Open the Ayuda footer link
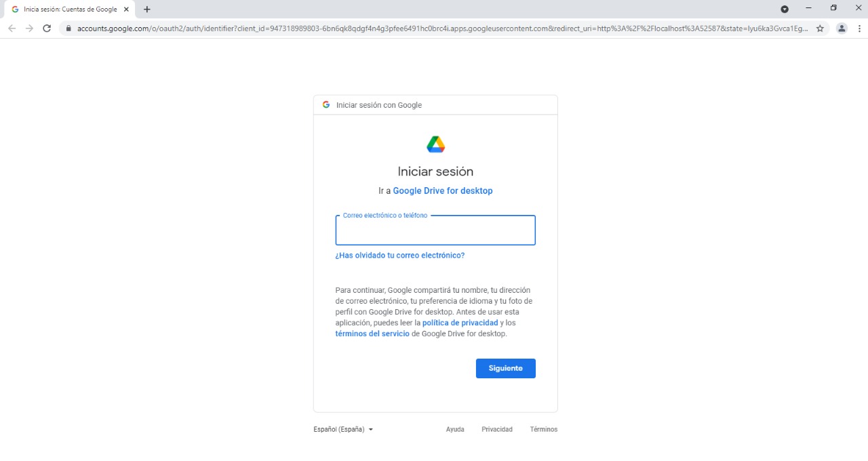The image size is (868, 461). pyautogui.click(x=455, y=429)
